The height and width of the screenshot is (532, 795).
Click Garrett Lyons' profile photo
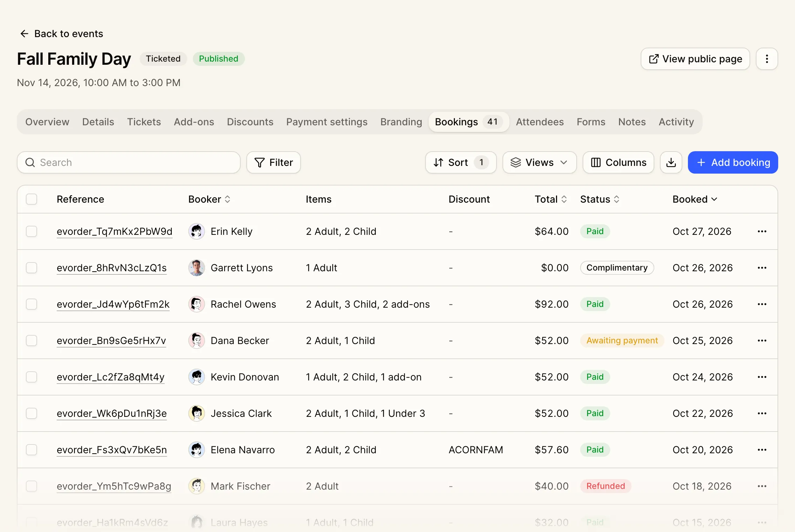click(x=197, y=268)
